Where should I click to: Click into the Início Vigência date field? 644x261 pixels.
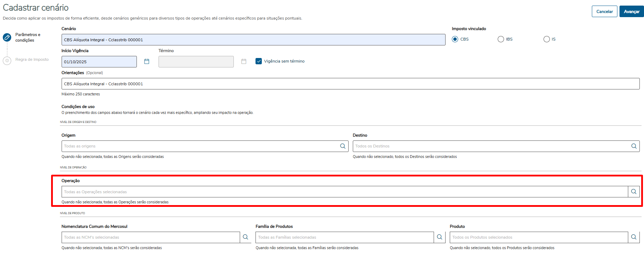99,62
